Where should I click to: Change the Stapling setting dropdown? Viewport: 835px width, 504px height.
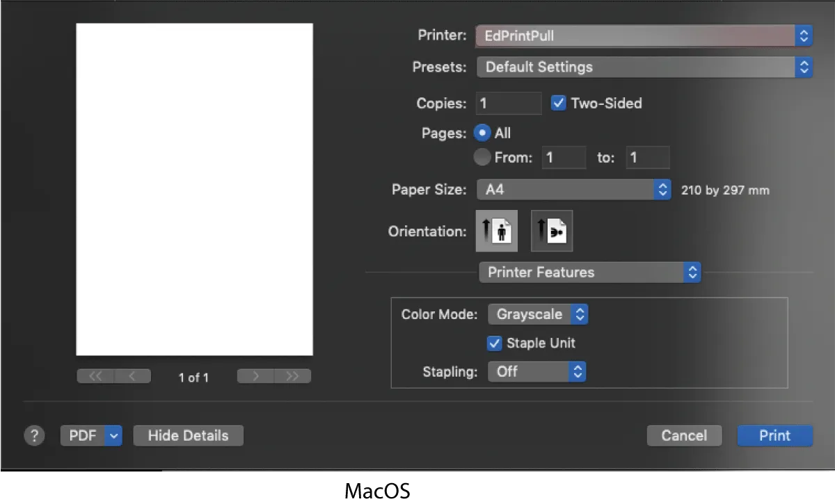pyautogui.click(x=536, y=371)
